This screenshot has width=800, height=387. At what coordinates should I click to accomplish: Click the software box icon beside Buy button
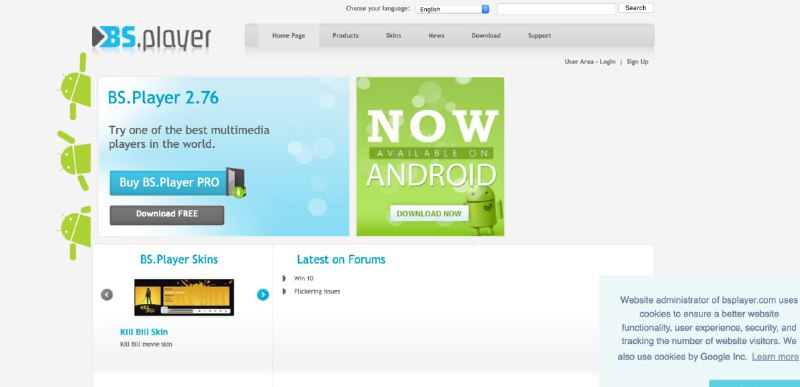236,183
